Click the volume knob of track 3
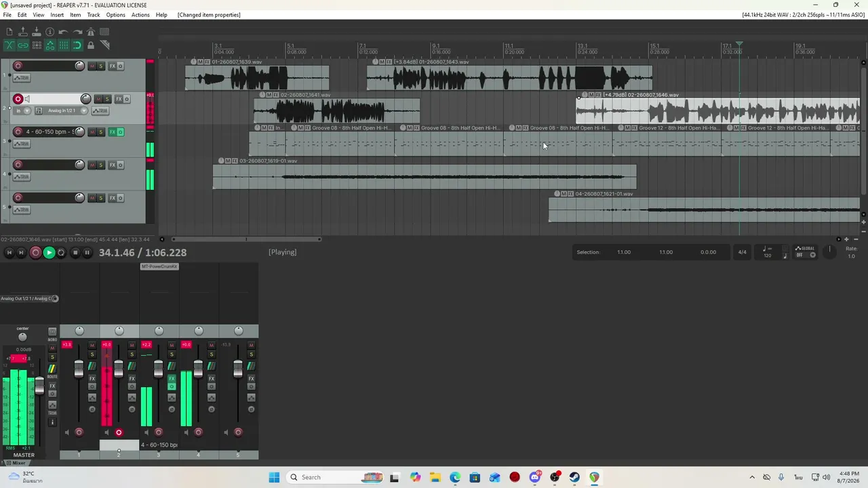The width and height of the screenshot is (868, 488). pyautogui.click(x=79, y=131)
